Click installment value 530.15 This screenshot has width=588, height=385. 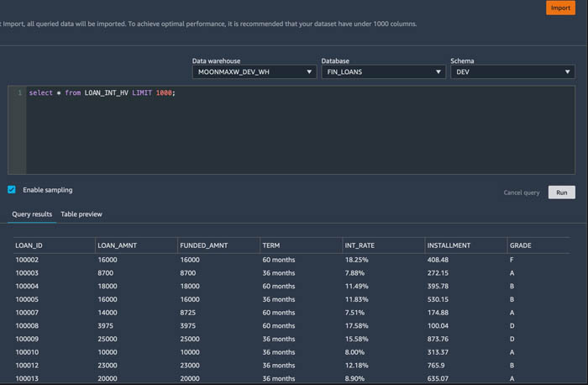click(438, 299)
